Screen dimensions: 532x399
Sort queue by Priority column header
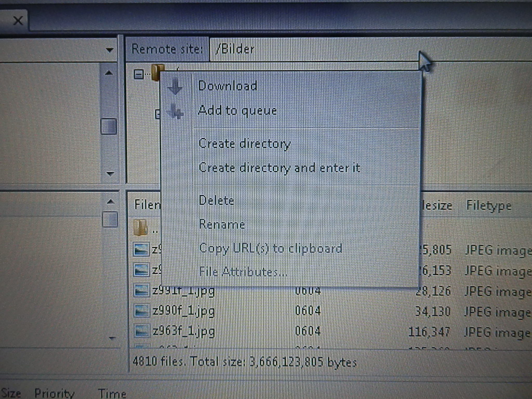click(54, 393)
